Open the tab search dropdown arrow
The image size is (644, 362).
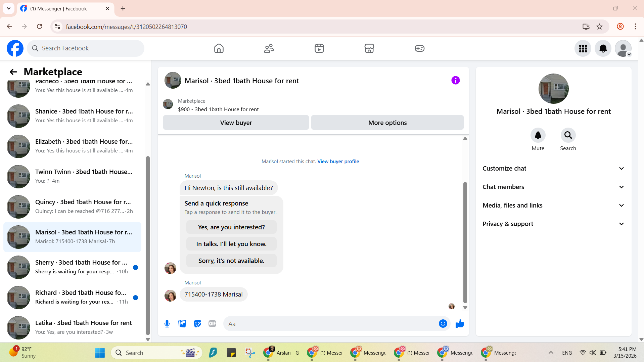tap(9, 8)
